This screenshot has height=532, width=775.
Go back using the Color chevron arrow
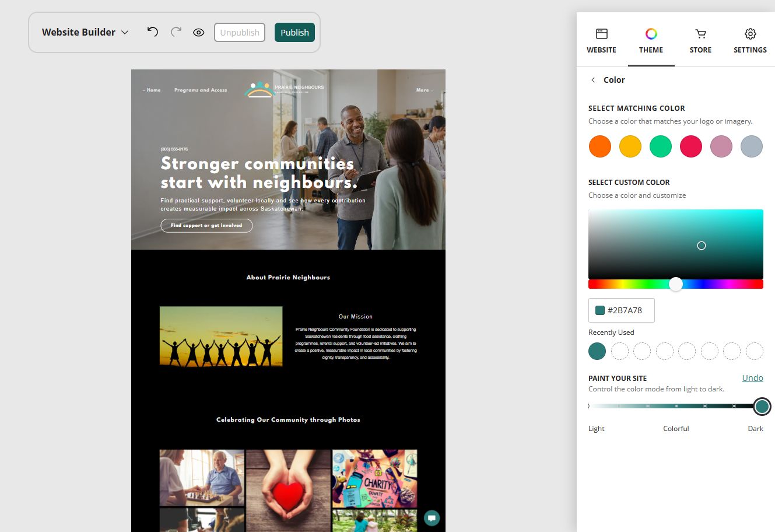click(x=593, y=80)
